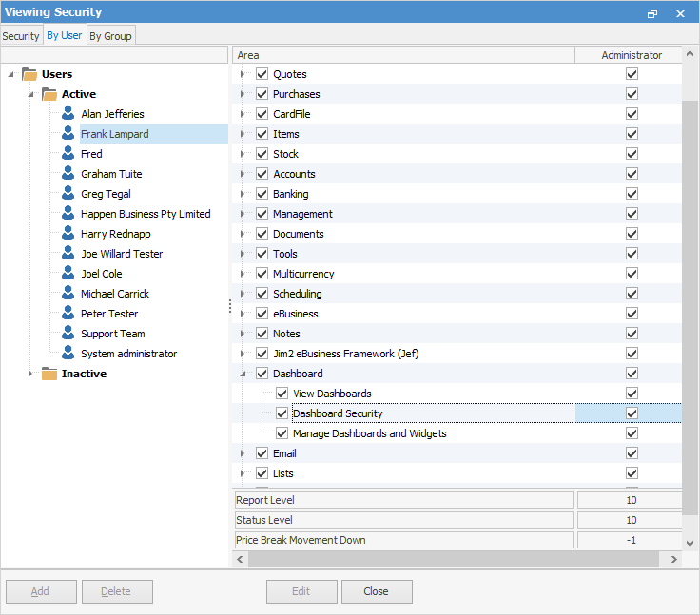Toggle the CardFile area checkbox

click(262, 114)
